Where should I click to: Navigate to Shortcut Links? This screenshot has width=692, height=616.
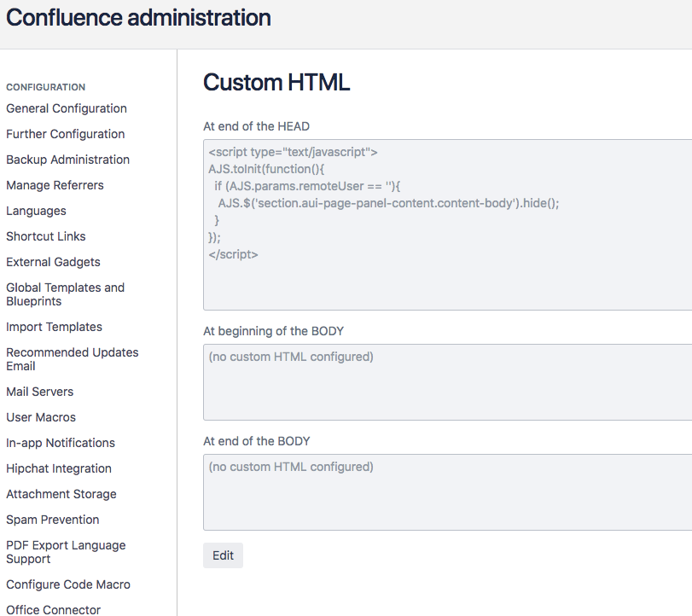46,236
